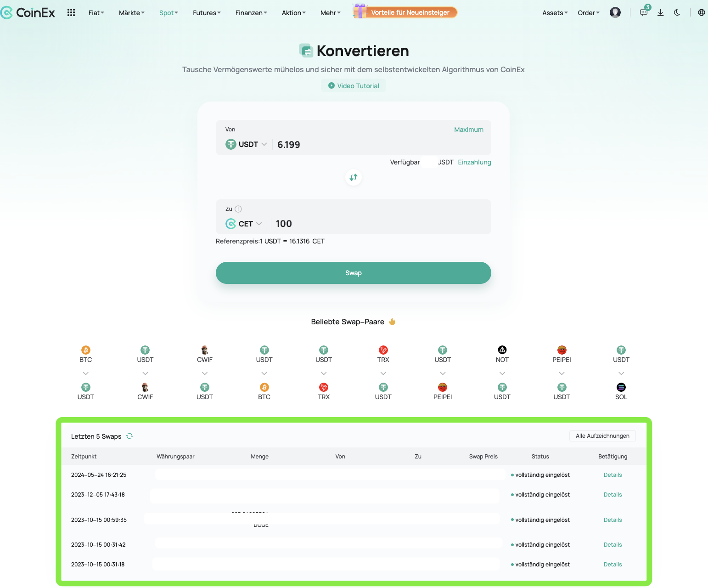Expand the Finanzen menu
Viewport: 708px width, 588px height.
pos(251,13)
